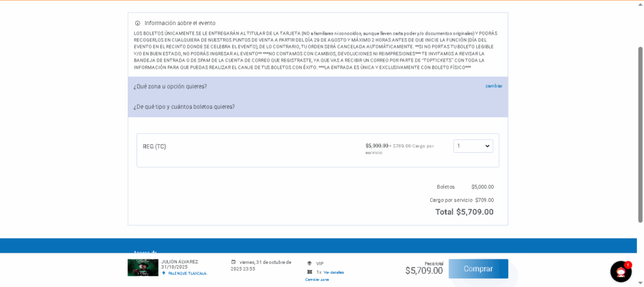Click the scrollbar up arrow
The height and width of the screenshot is (287, 644).
coord(640,4)
